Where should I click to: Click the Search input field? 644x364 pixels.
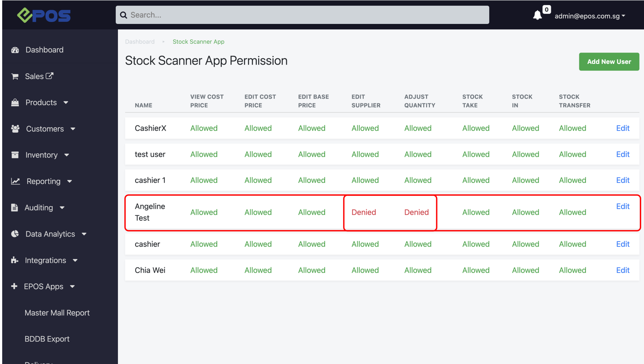(303, 15)
